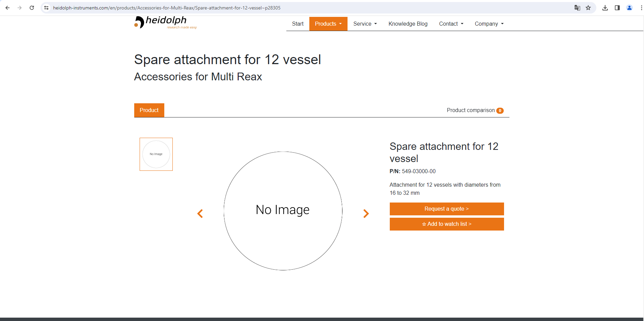The image size is (644, 321).
Task: Click the Accessories for Multi Reax subtitle
Action: (x=198, y=77)
